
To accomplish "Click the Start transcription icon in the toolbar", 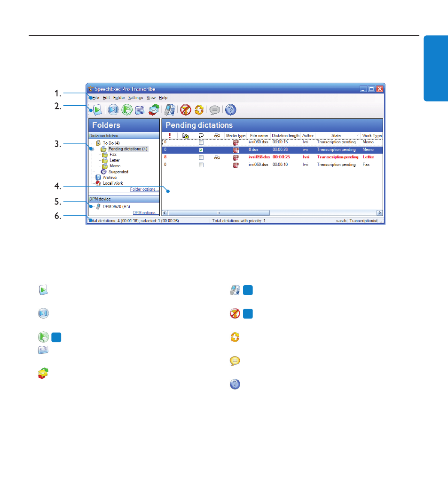I will click(x=97, y=110).
